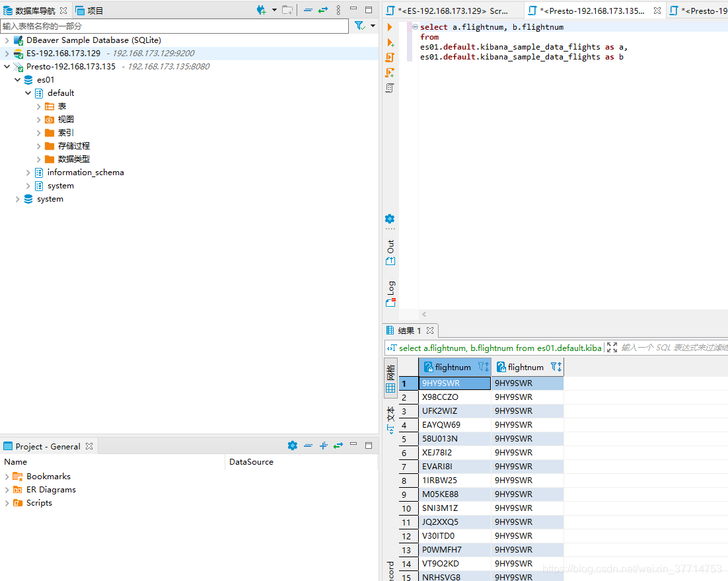Maximize the result filter panel
This screenshot has width=728, height=581.
tap(612, 348)
